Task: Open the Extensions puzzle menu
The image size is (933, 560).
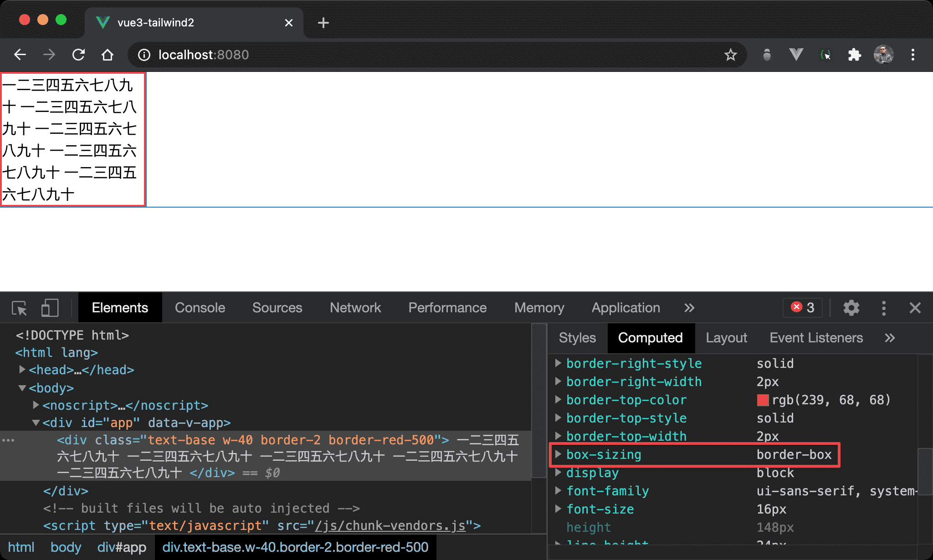Action: (x=854, y=55)
